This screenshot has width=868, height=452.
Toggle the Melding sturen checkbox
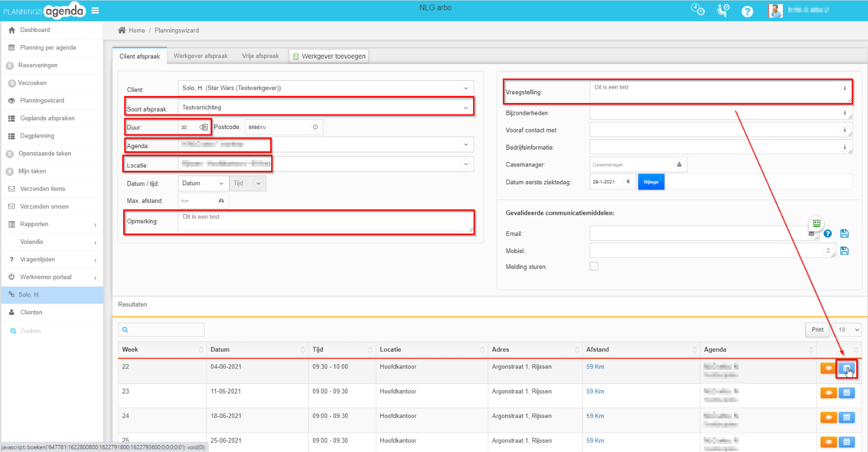(594, 266)
